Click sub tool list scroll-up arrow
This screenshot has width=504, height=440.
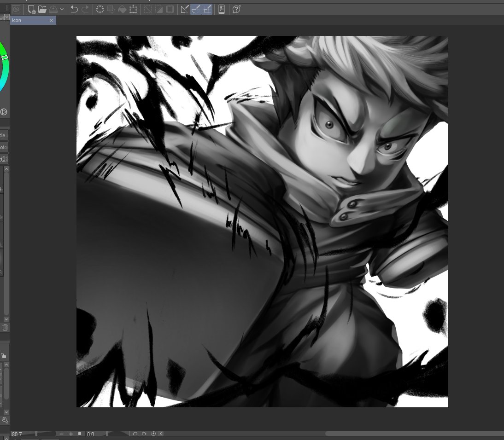[x=6, y=169]
